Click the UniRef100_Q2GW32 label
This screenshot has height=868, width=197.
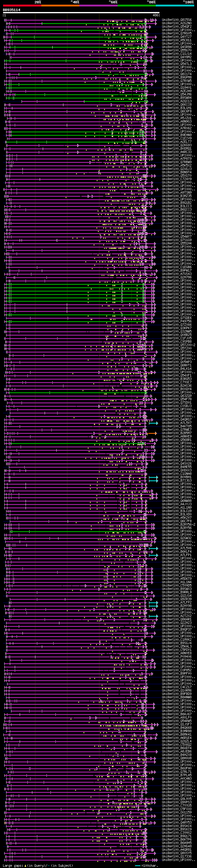176,538
